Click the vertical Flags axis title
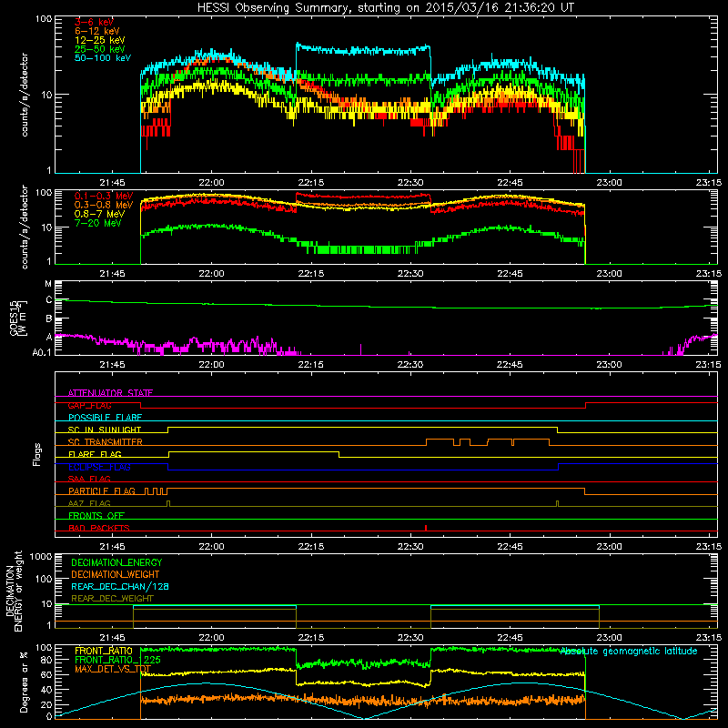The width and height of the screenshot is (728, 728). tap(37, 454)
